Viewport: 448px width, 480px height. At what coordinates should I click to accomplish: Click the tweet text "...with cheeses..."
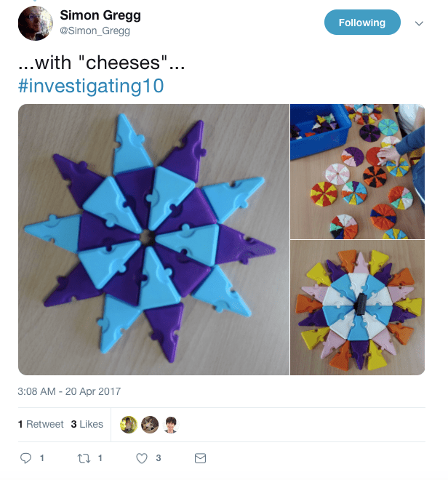point(101,64)
